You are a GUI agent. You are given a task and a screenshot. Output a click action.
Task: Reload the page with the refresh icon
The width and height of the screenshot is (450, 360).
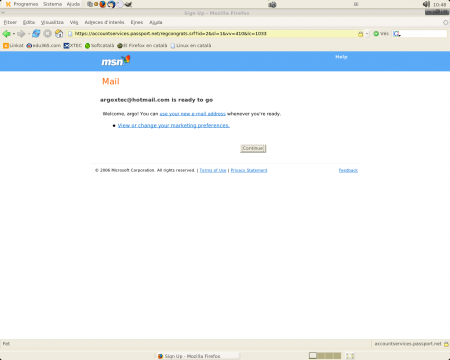click(x=36, y=34)
